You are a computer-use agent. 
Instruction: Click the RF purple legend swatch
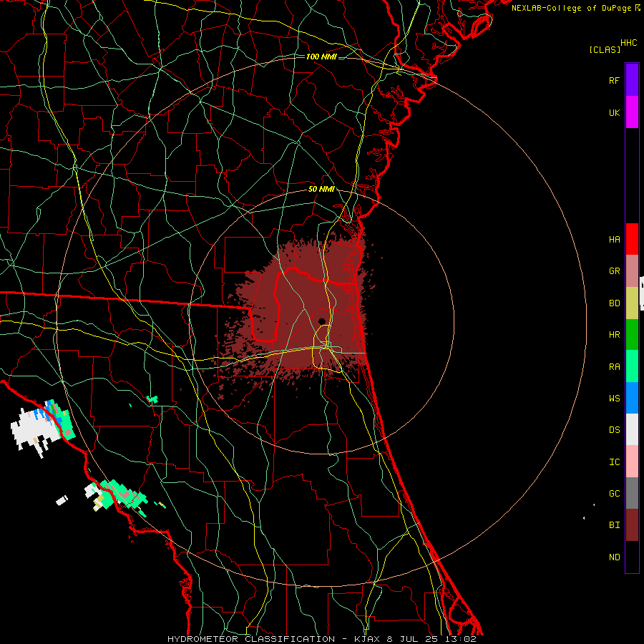(632, 80)
